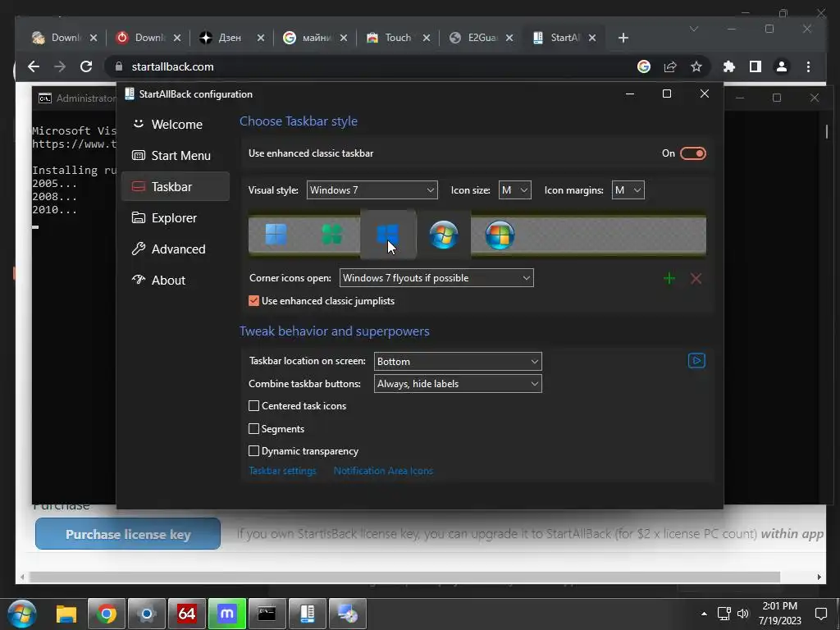Open the clock showing 2:01 PM

(x=780, y=614)
